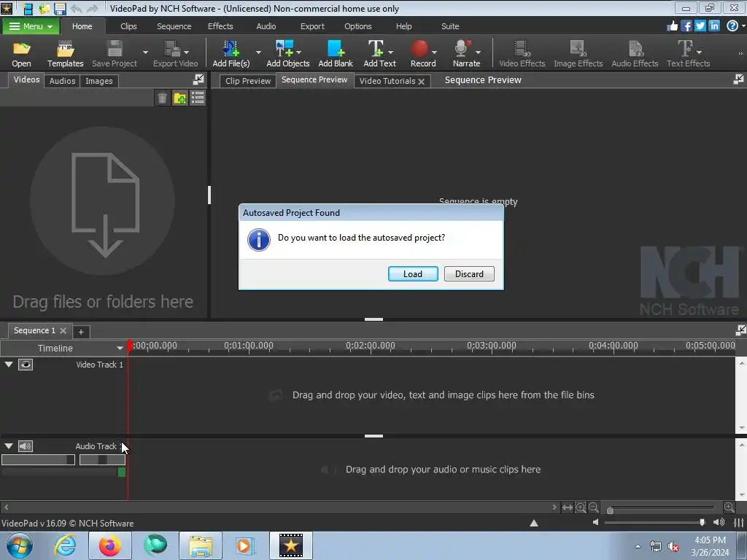Click the Text Effects icon
747x560 pixels.
(x=685, y=49)
